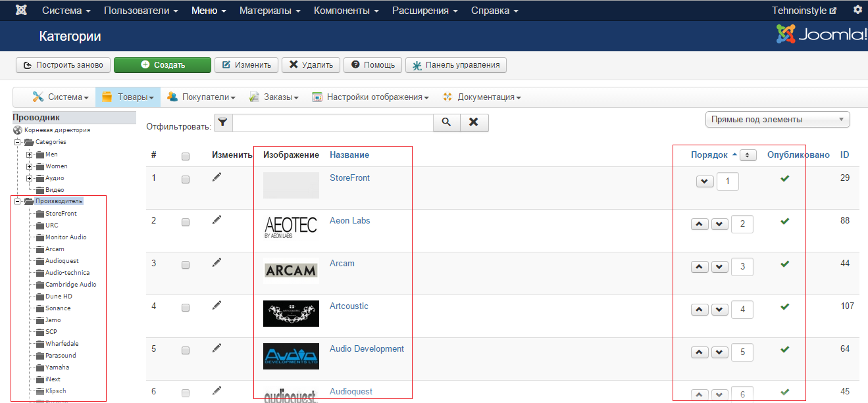Select Monitor Audio in folder tree
Viewport: 868px width, 403px height.
(66, 237)
